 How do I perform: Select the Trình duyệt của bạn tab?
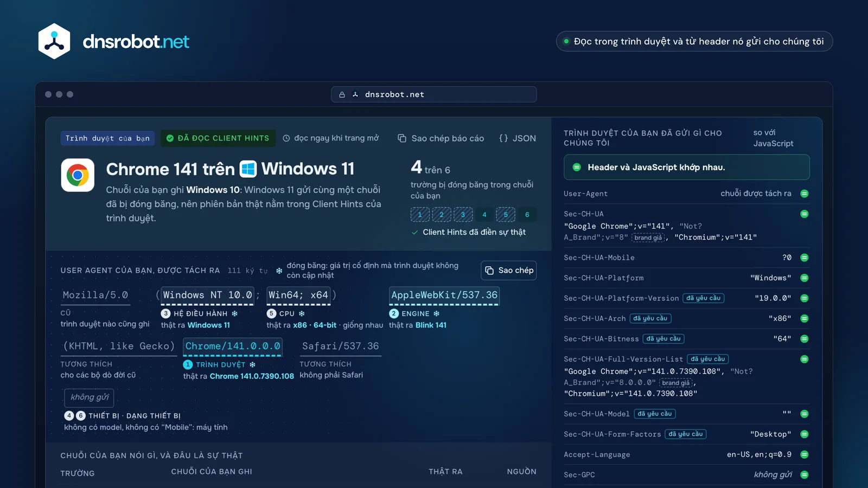(107, 138)
